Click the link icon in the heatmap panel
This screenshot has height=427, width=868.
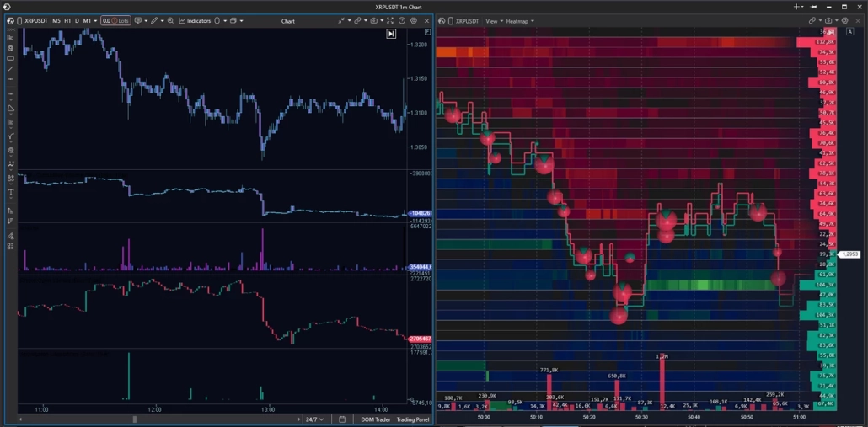coord(812,21)
